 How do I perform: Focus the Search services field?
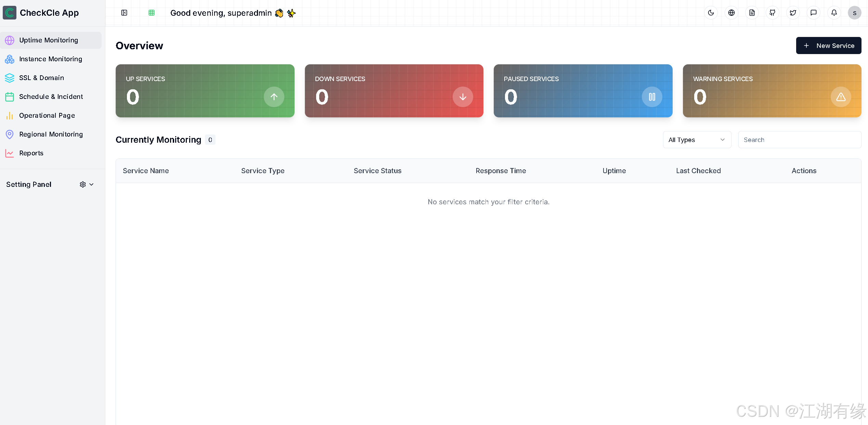[799, 140]
